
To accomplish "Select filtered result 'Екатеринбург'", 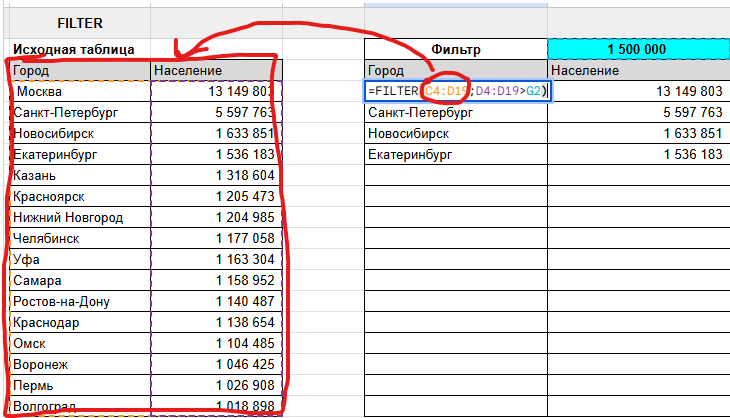I will click(456, 154).
